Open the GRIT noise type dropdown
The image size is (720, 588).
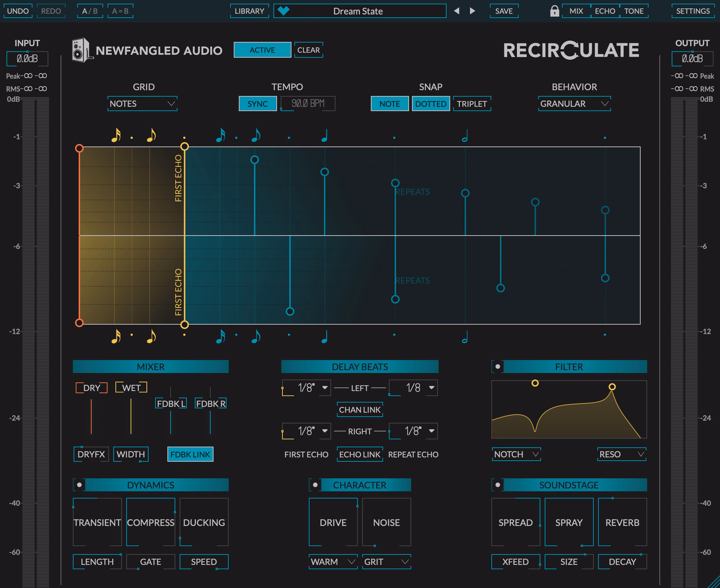click(386, 562)
